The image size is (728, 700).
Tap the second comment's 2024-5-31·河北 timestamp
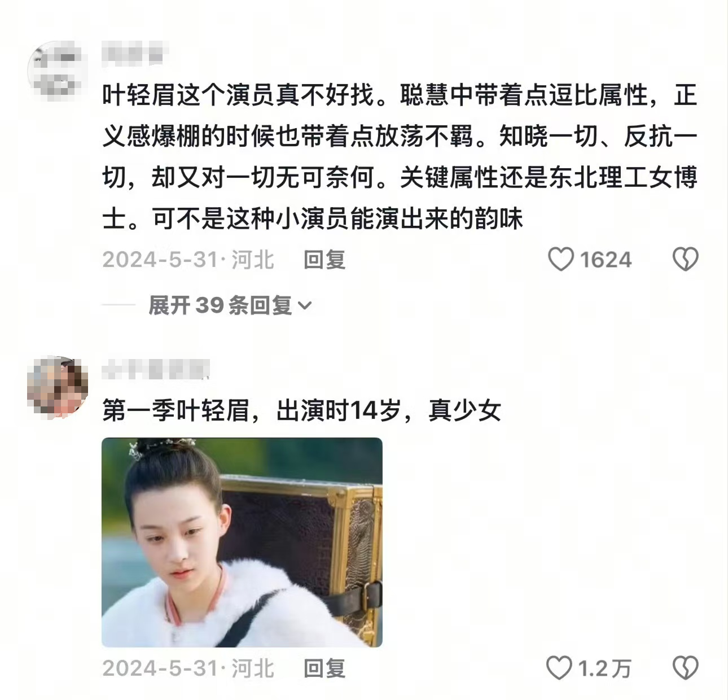click(188, 668)
